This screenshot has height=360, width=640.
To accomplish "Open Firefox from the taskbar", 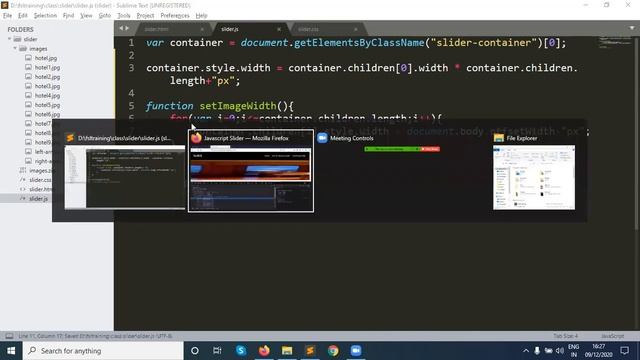I will [264, 351].
